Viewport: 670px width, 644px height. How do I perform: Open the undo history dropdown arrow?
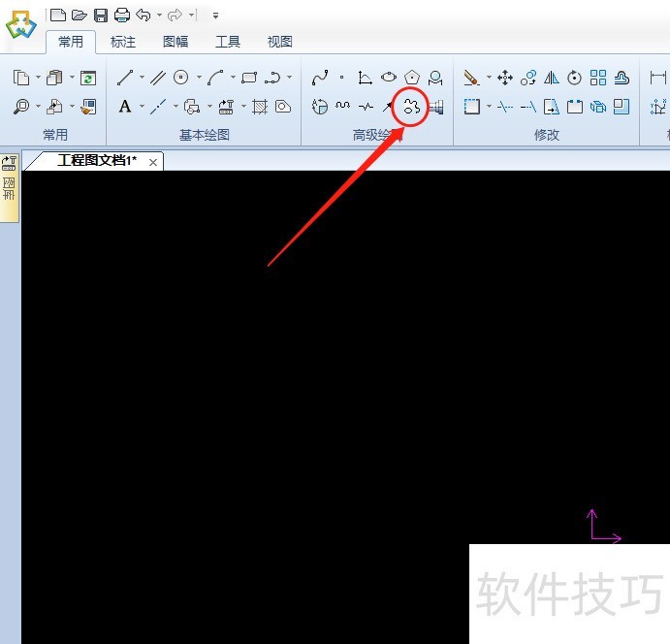[x=159, y=16]
